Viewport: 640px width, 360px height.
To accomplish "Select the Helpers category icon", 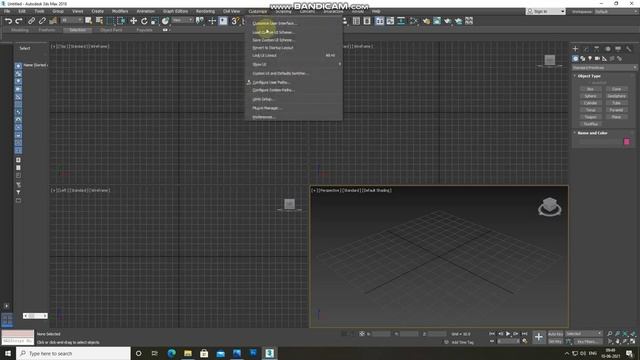I will click(x=604, y=59).
